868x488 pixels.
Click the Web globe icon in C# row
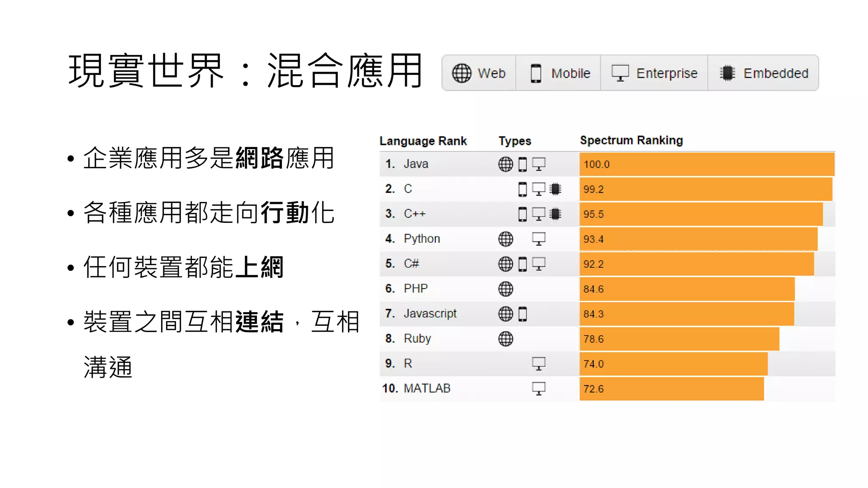tap(505, 264)
